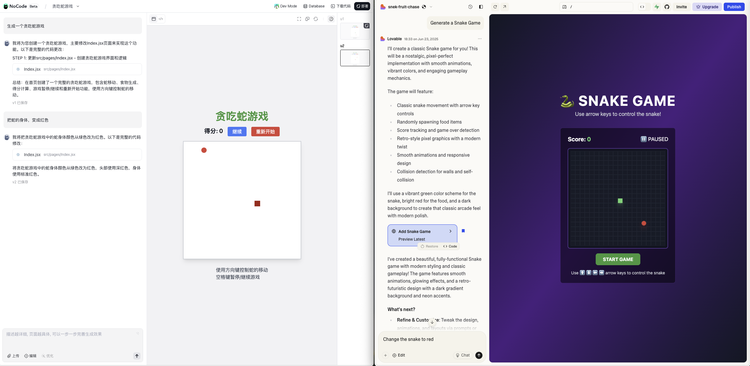Toggle Chat mode in Lovable input
The width and height of the screenshot is (750, 366).
[463, 355]
